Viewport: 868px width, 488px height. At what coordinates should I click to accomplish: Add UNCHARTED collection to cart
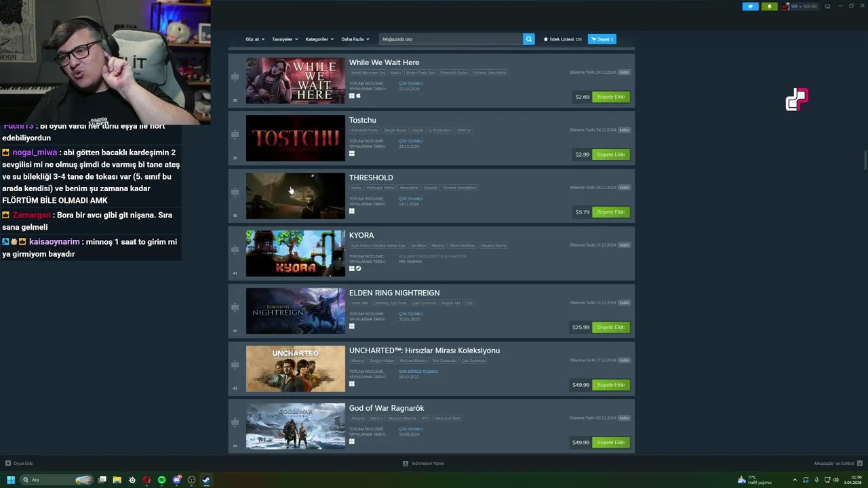pos(611,385)
